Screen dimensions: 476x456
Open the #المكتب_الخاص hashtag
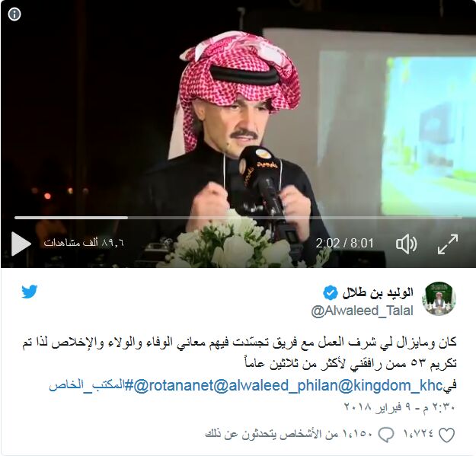point(91,385)
